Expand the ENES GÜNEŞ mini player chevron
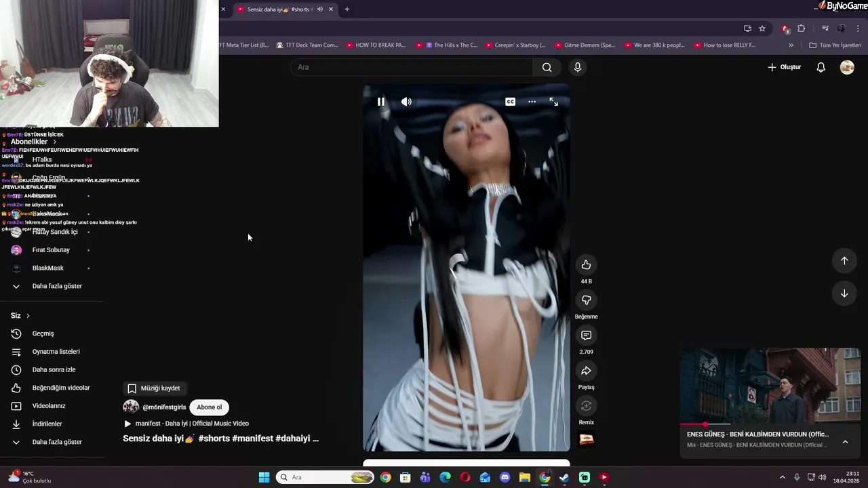 click(845, 442)
